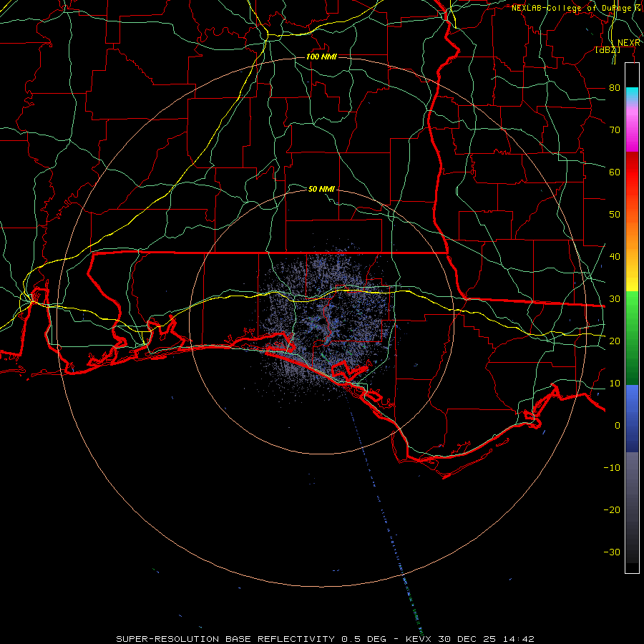Click the NEXR label above the color scale
The width and height of the screenshot is (644, 644).
point(628,43)
